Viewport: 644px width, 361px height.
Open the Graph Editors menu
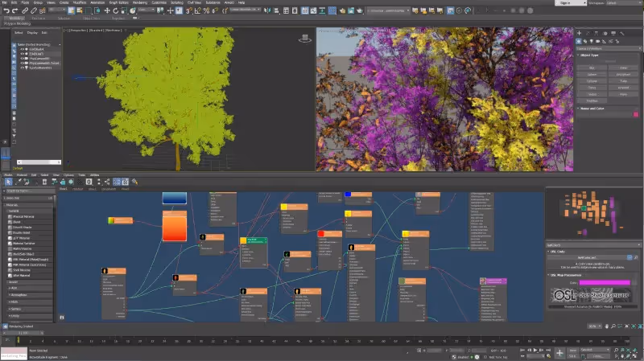point(118,2)
